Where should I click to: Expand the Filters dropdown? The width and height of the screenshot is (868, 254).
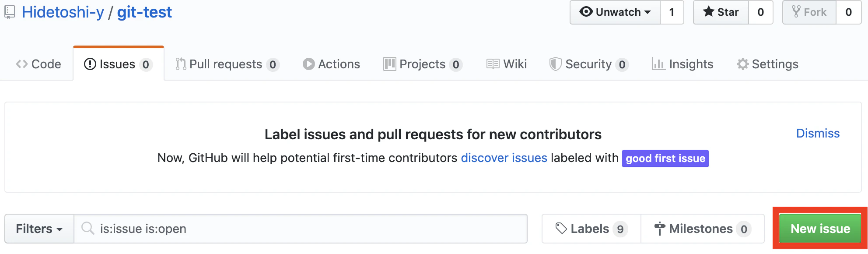[x=39, y=229]
